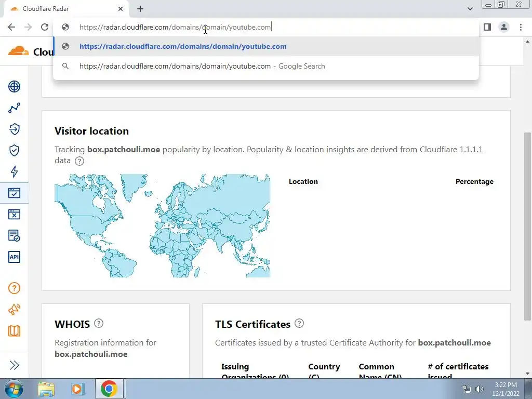Click the Cloudflare logo
Viewport: 532px width, 399px height.
pyautogui.click(x=19, y=51)
